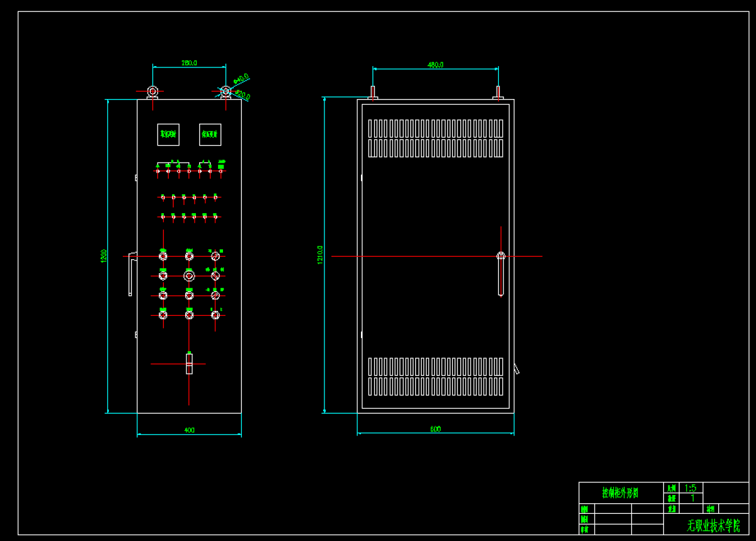Select the right lifting ring with diameter callouts
The height and width of the screenshot is (541, 756).
[225, 91]
